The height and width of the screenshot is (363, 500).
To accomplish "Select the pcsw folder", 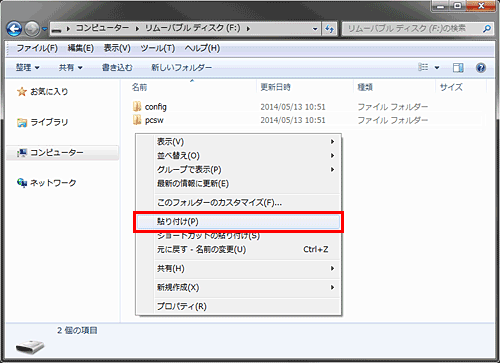I will (149, 120).
